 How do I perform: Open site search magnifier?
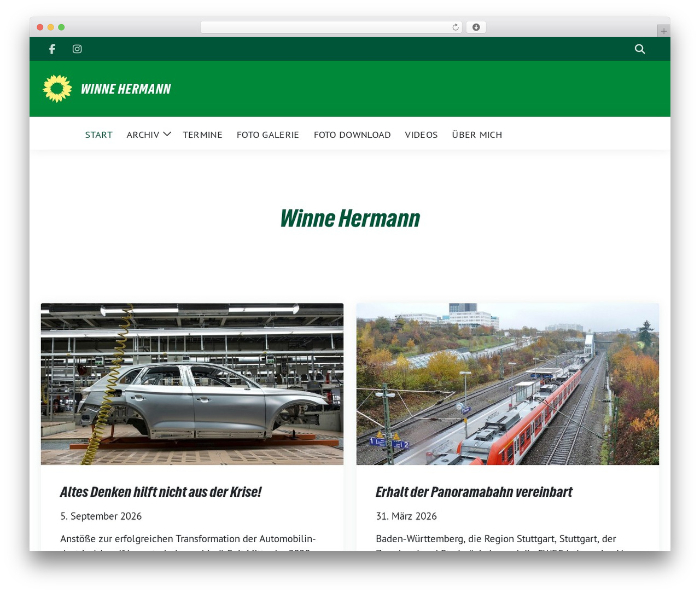(640, 49)
